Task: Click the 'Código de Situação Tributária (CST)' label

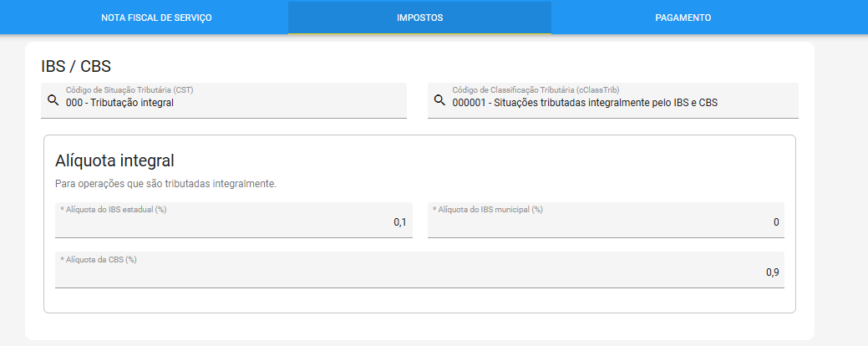Action: 129,89
